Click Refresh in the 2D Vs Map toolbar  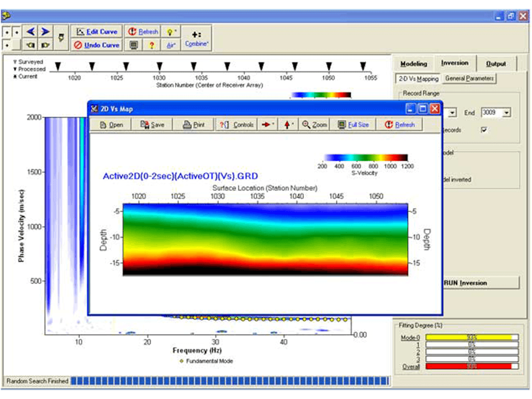tap(400, 125)
